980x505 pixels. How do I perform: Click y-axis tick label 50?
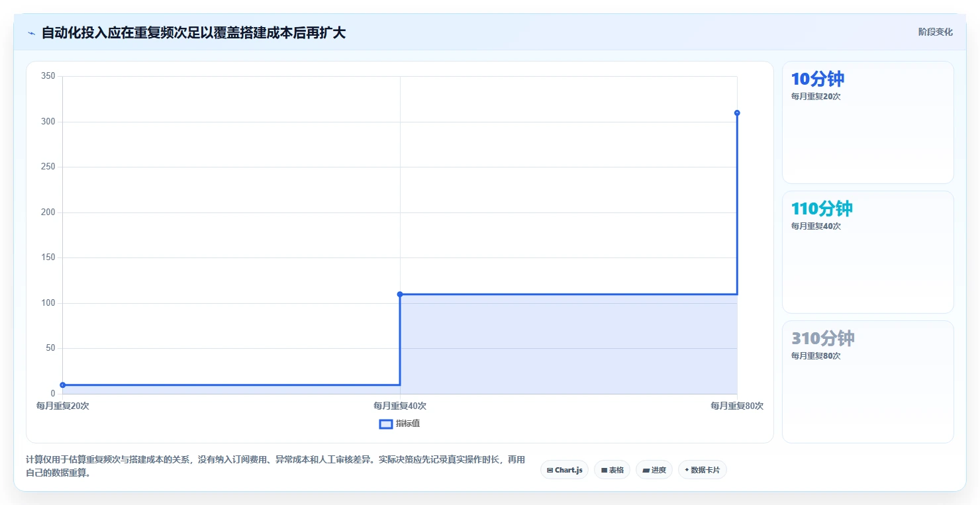(51, 348)
